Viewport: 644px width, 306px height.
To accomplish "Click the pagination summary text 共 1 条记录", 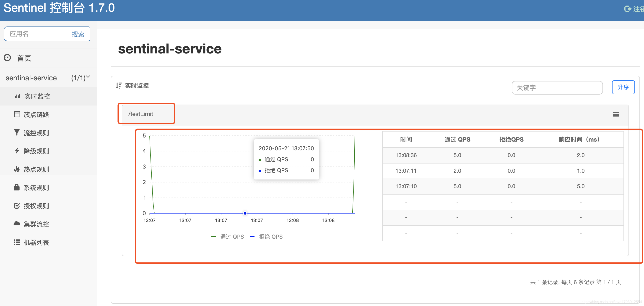I will click(x=544, y=282).
